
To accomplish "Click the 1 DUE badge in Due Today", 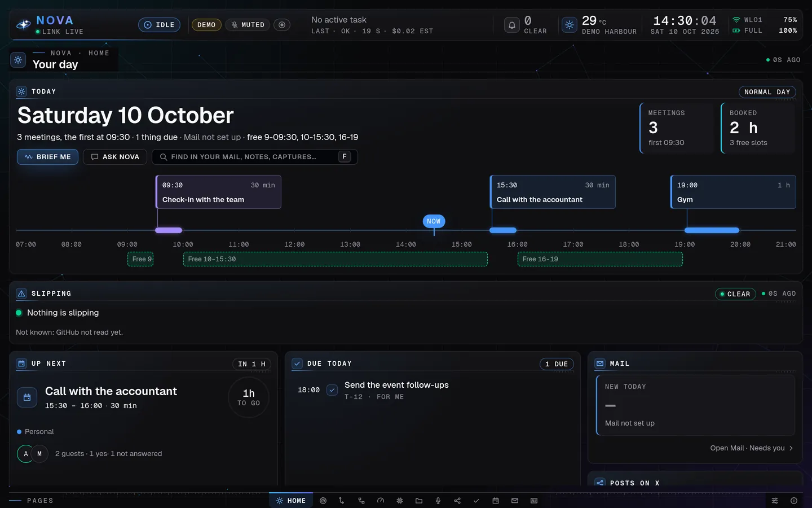I will (x=557, y=364).
